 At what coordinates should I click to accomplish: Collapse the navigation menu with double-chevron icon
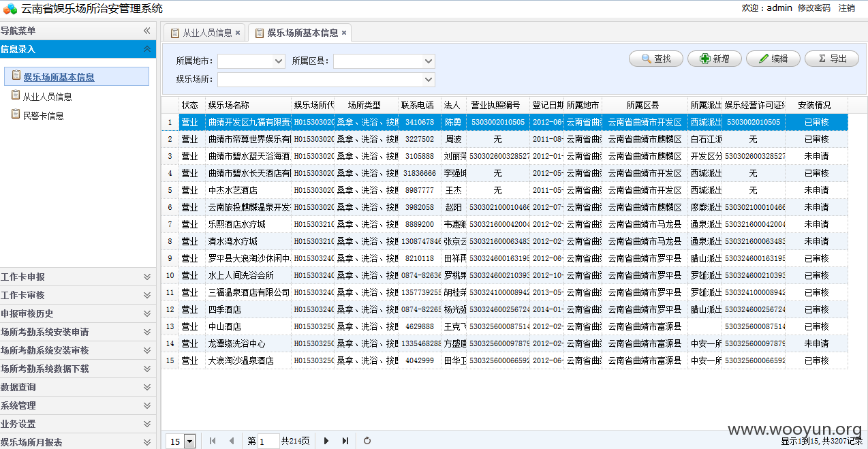click(x=146, y=31)
